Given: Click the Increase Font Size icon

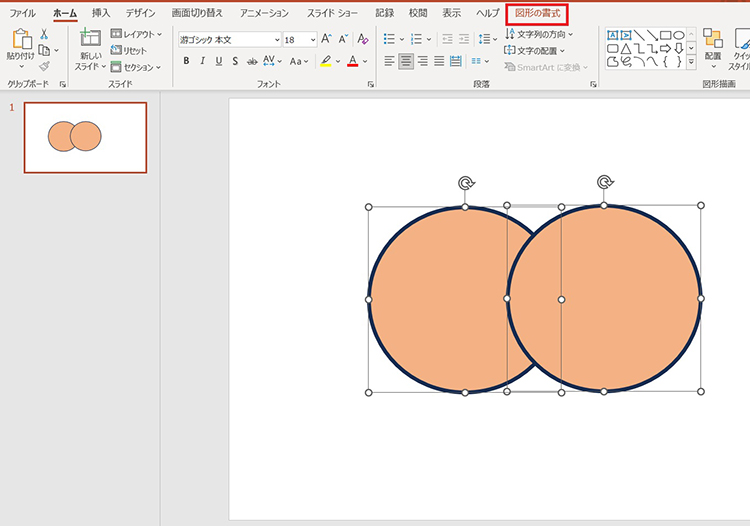Looking at the screenshot, I should (326, 39).
